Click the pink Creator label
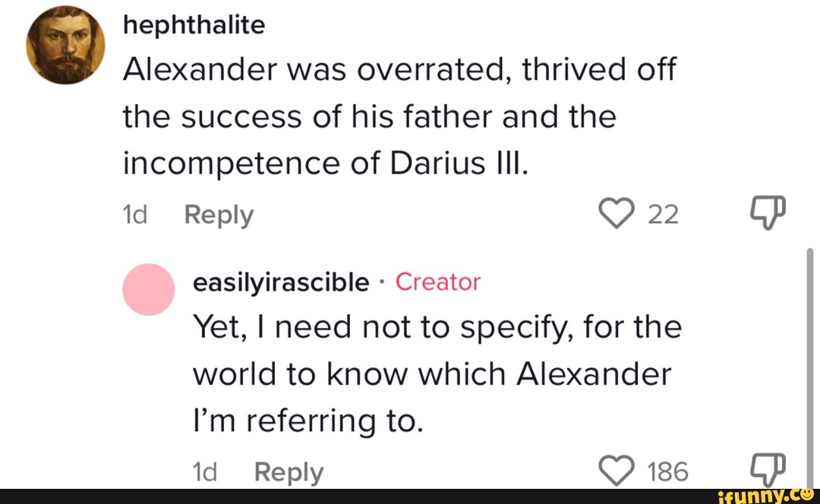Screen dimensions: 820x504 pyautogui.click(x=438, y=282)
